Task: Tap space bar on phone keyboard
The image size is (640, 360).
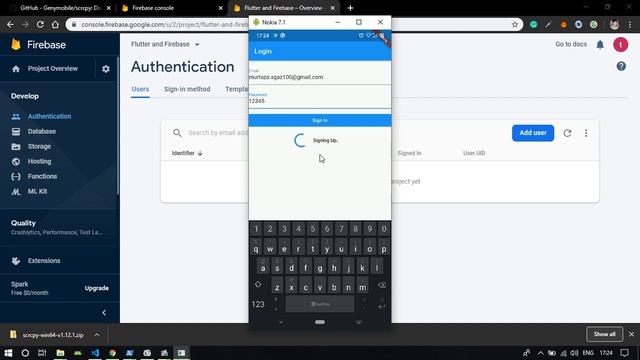Action: pos(320,304)
